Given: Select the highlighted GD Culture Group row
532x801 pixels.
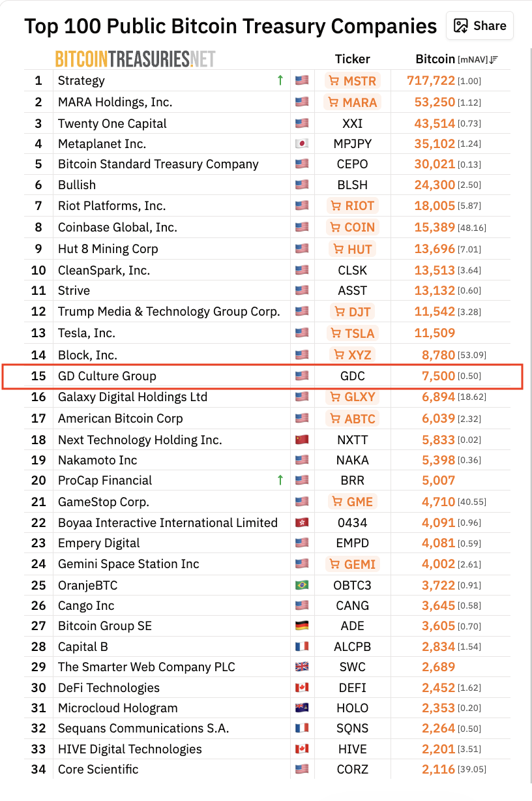Looking at the screenshot, I should pos(196,376).
